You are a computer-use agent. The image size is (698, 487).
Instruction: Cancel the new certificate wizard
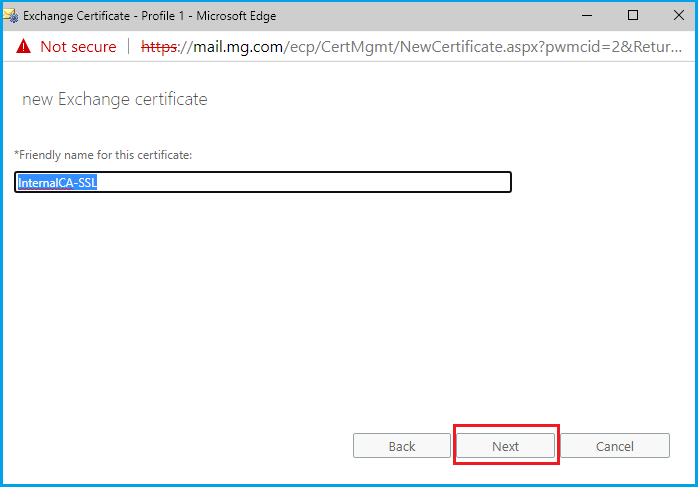pos(614,446)
